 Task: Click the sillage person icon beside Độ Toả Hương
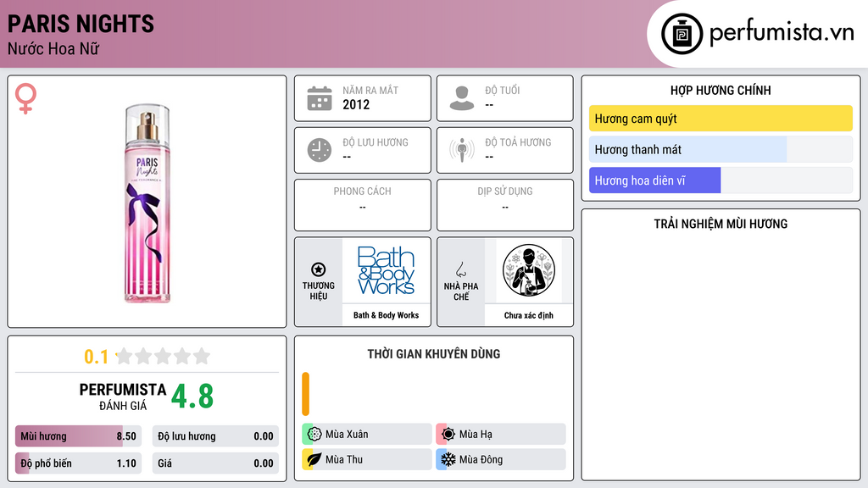coord(462,150)
